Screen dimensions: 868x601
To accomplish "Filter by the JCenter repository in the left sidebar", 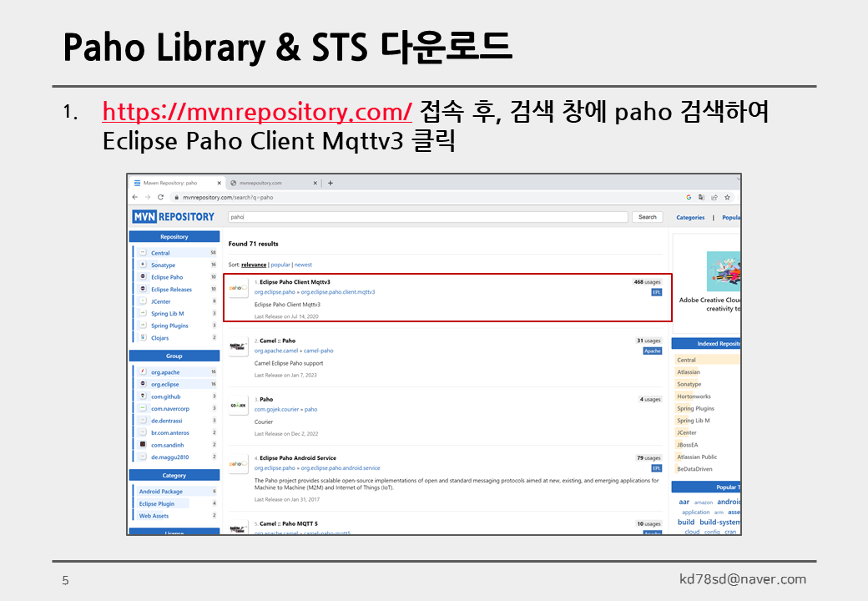I will pyautogui.click(x=160, y=301).
